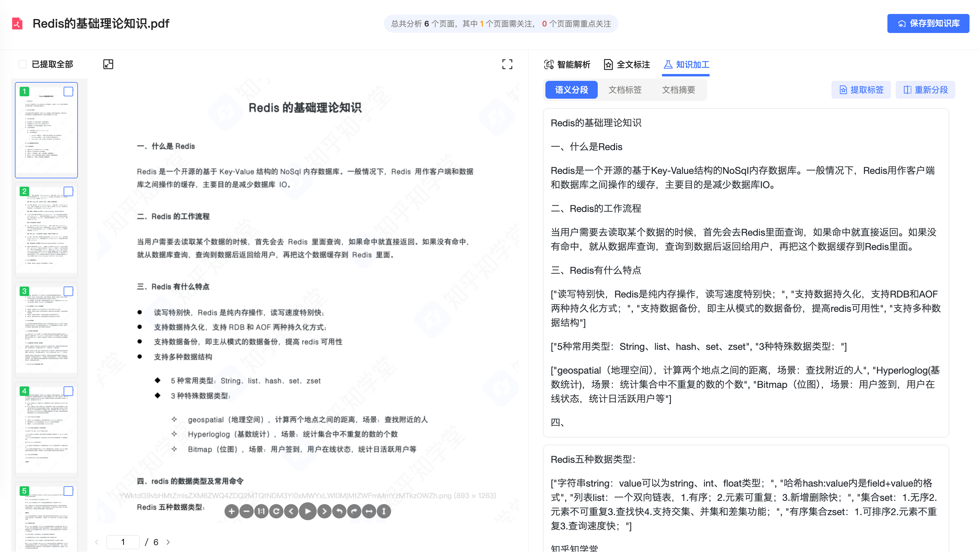Click the 重新分段 button
This screenshot has height=560, width=979.
point(925,89)
